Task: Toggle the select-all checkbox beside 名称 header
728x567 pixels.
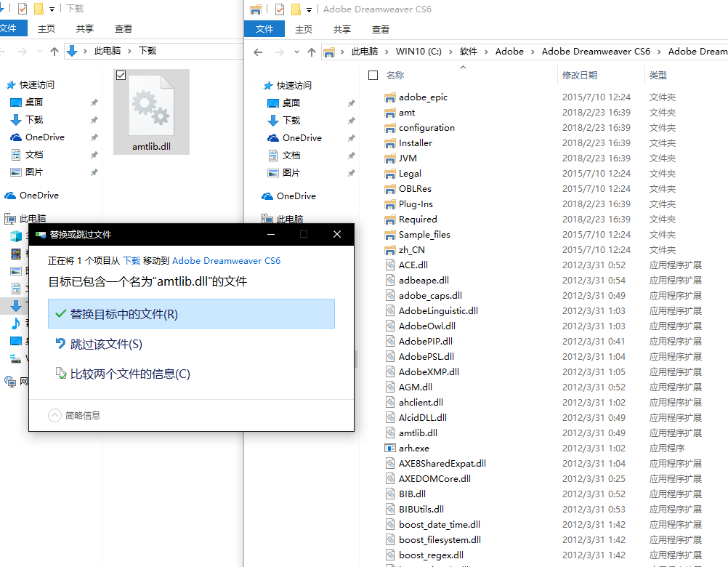Action: 373,75
